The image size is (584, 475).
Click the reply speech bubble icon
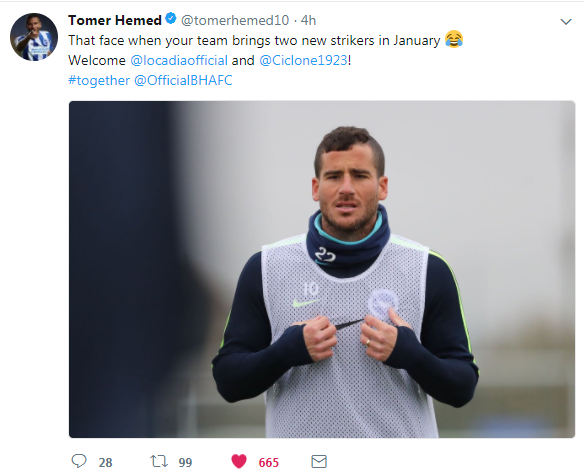coord(79,461)
